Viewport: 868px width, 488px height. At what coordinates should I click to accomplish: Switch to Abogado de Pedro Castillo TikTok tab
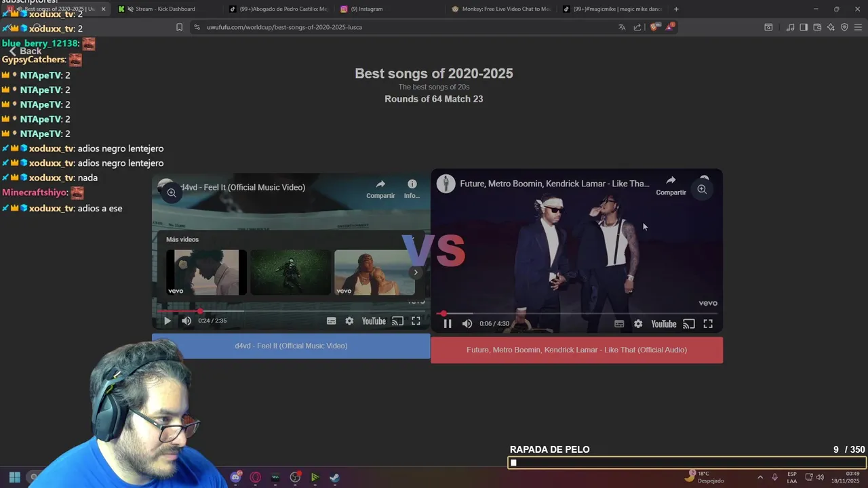point(278,9)
